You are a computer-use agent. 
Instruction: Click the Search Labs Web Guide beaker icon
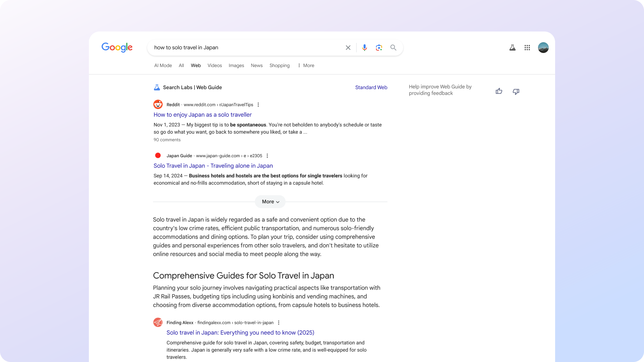[x=157, y=87]
